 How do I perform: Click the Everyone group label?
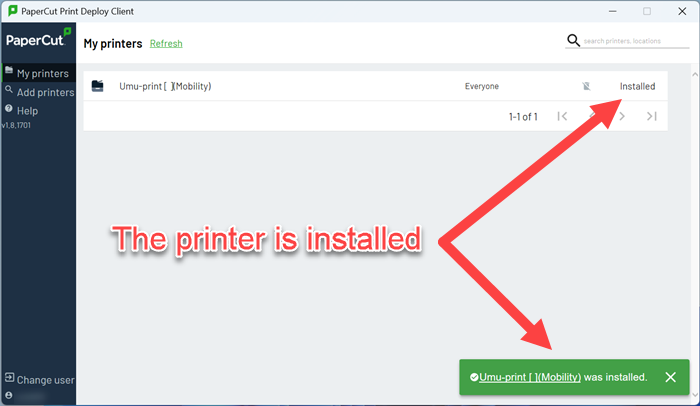pyautogui.click(x=482, y=86)
